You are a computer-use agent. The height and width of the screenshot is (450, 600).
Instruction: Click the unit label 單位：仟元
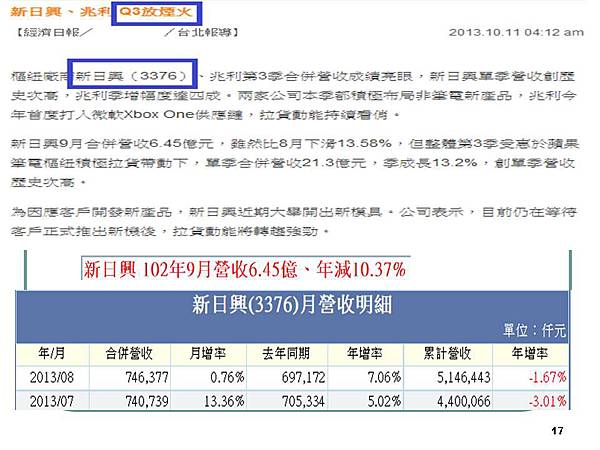tap(534, 330)
